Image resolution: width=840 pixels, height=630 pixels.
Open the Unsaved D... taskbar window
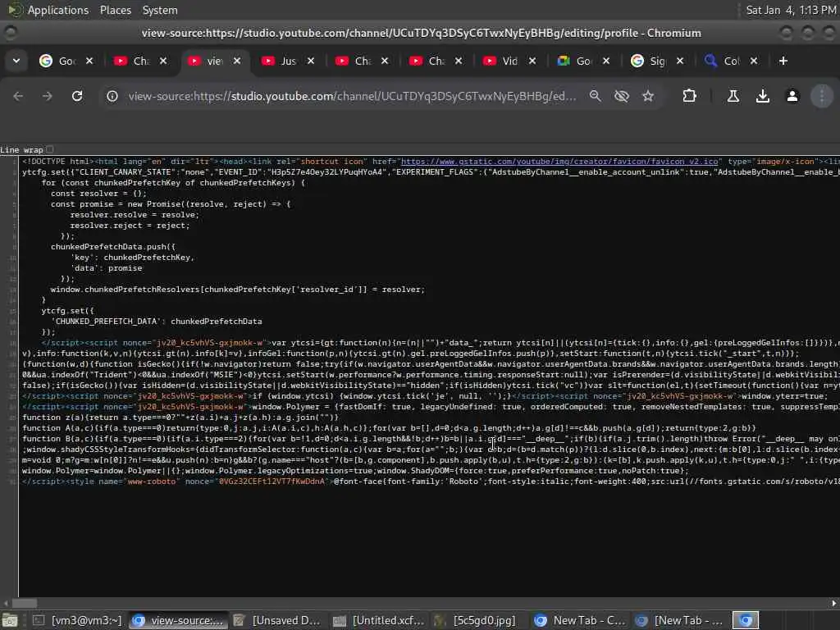[x=278, y=620]
